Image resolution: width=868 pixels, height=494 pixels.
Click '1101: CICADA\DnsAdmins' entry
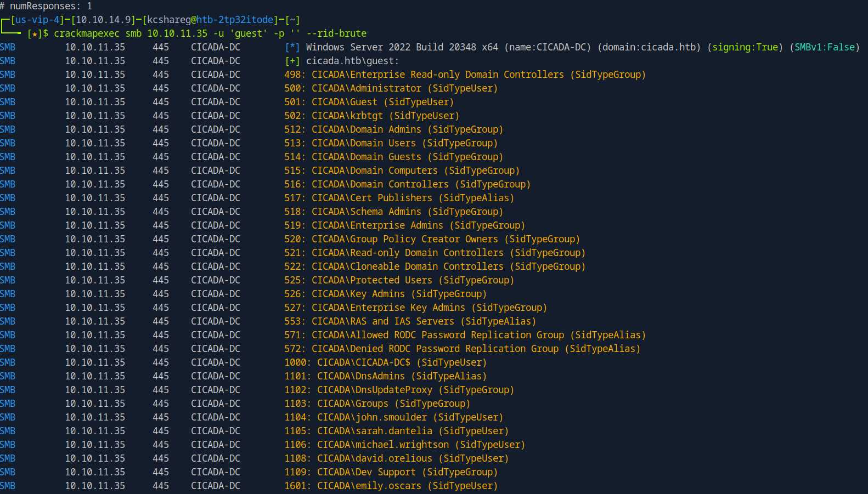pos(386,376)
